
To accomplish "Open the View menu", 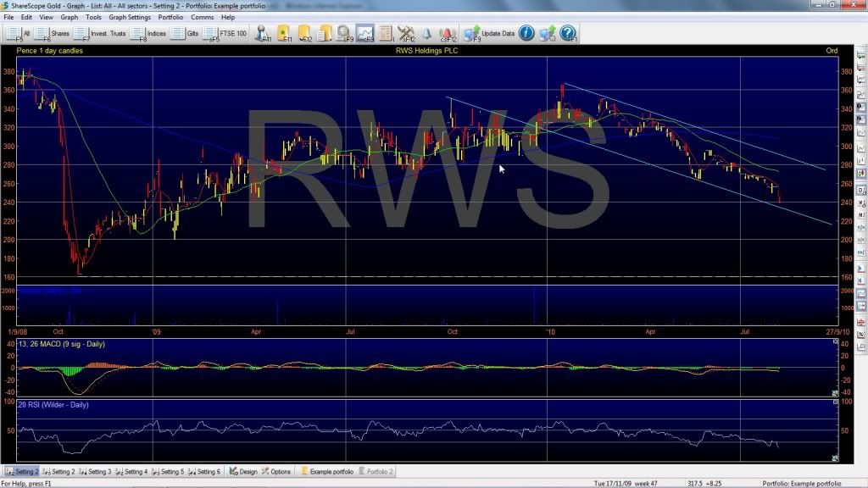I will 46,17.
